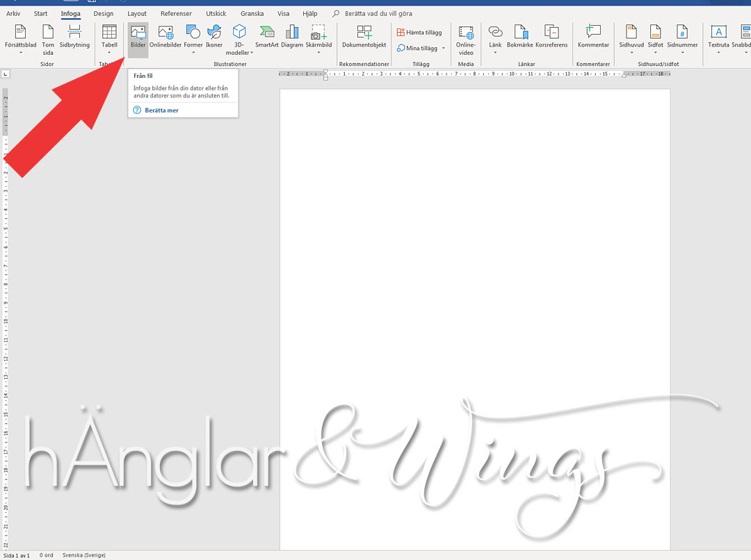The height and width of the screenshot is (560, 751).
Task: Open language settings via Svenska (Sverige)
Action: [83, 554]
